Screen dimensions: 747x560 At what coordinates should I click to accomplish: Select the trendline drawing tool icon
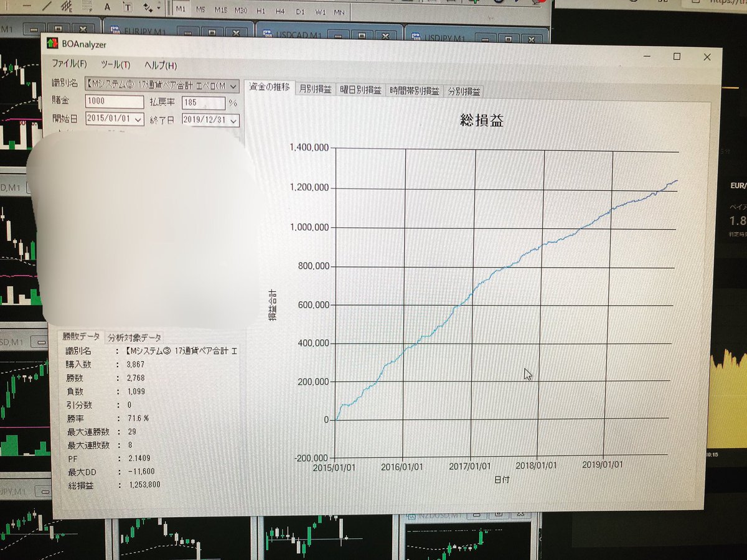(x=46, y=6)
